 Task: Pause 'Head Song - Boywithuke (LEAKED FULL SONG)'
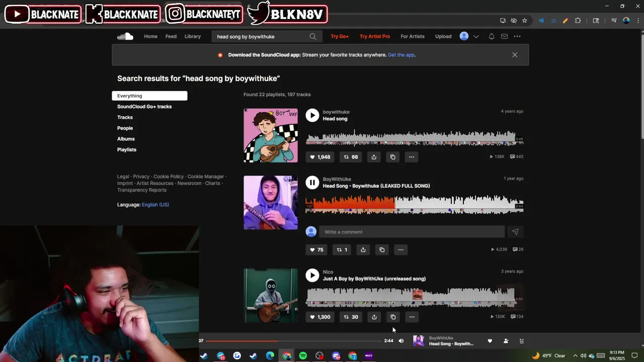point(312,183)
